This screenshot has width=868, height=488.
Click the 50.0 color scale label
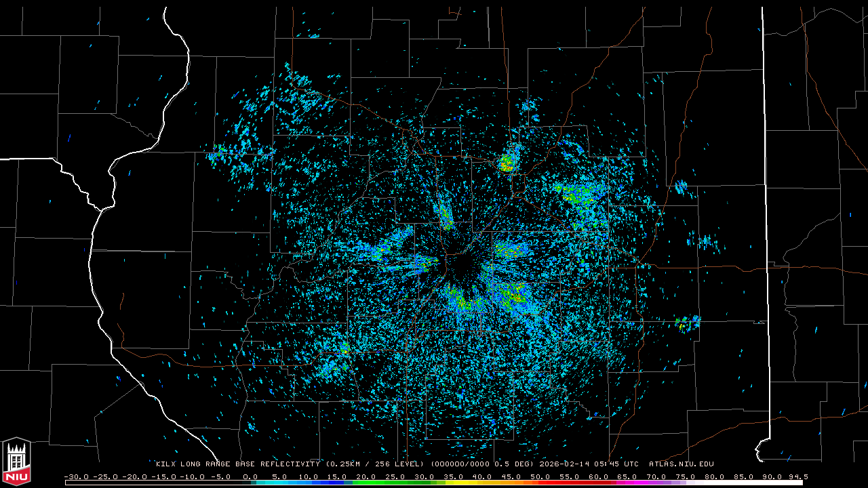point(540,476)
